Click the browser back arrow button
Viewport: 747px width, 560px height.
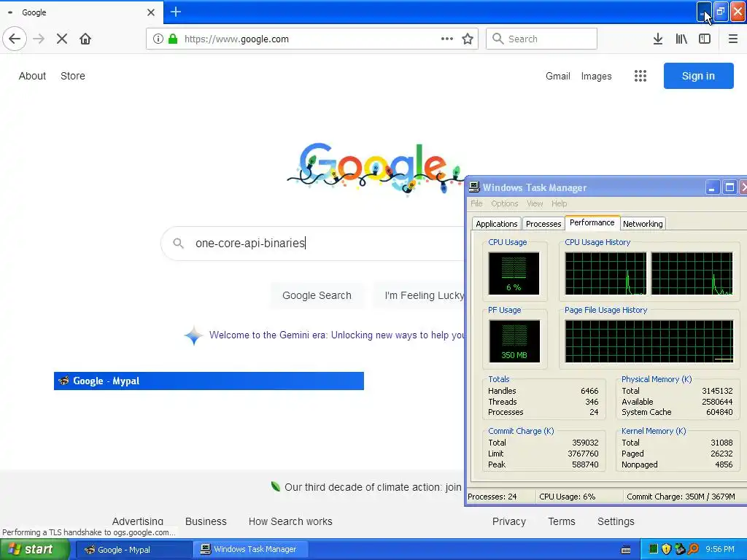(x=15, y=39)
